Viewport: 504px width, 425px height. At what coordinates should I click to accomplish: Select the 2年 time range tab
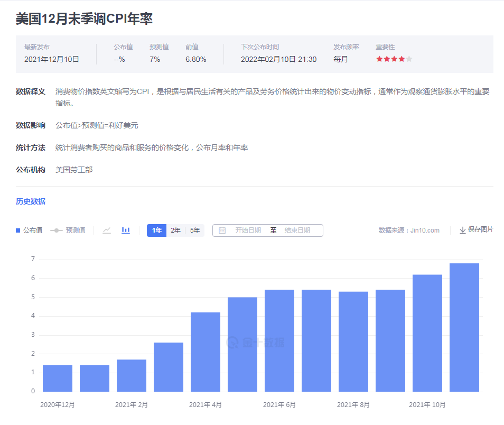176,230
